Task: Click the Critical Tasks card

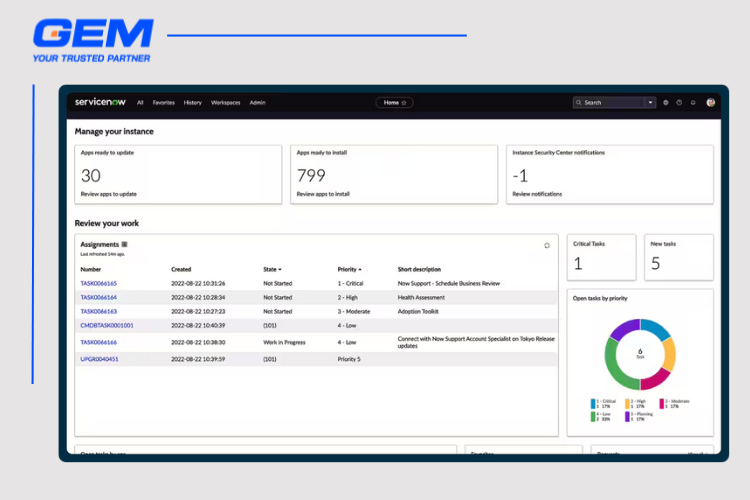Action: click(601, 257)
